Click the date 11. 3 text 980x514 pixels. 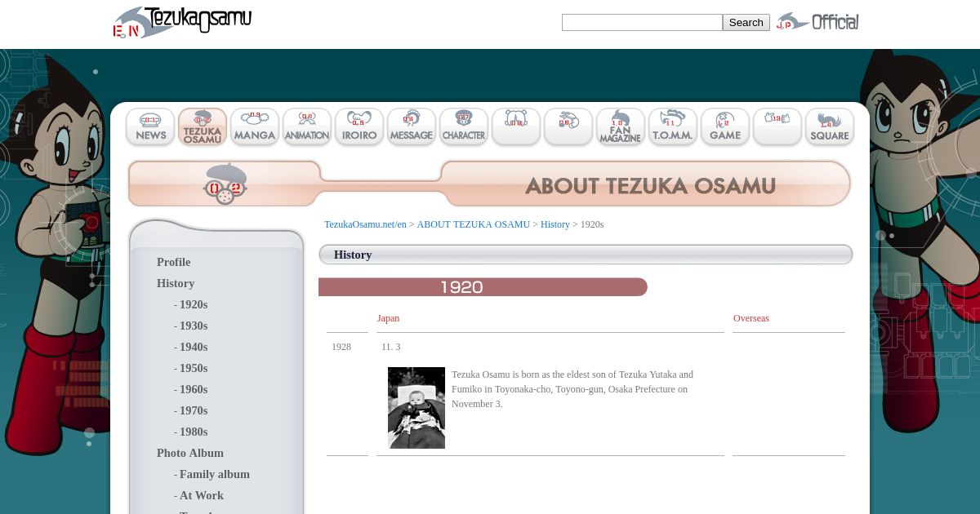[x=391, y=347]
